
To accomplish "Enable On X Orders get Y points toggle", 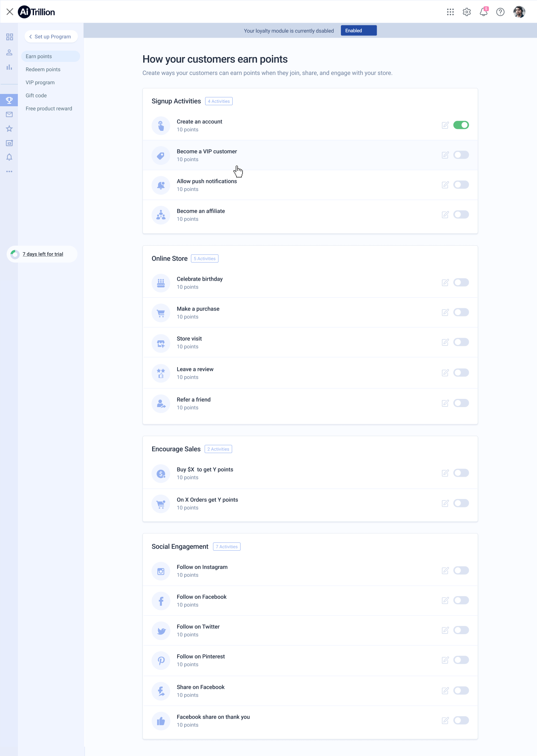I will (461, 503).
